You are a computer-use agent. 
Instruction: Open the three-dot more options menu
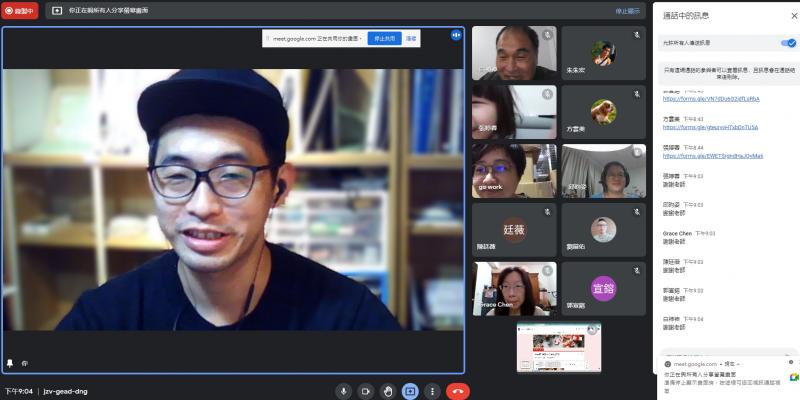point(432,391)
